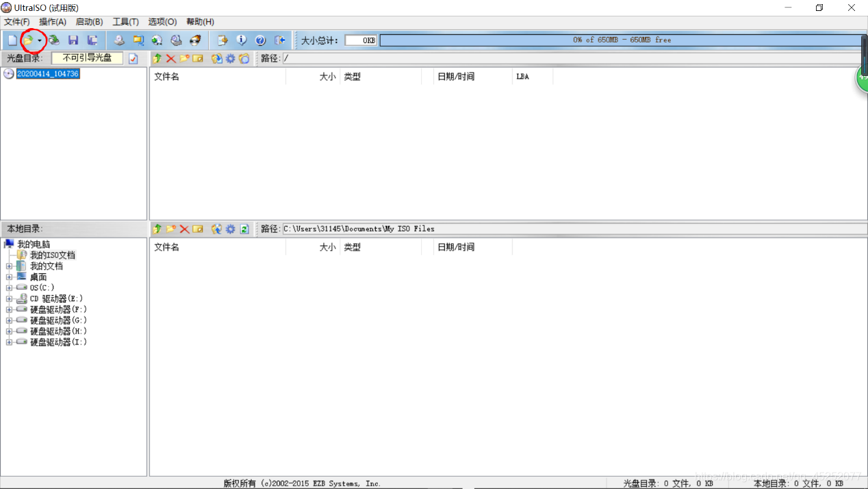Sort the local file list by 文件名 column
This screenshot has height=489, width=868.
pos(218,247)
